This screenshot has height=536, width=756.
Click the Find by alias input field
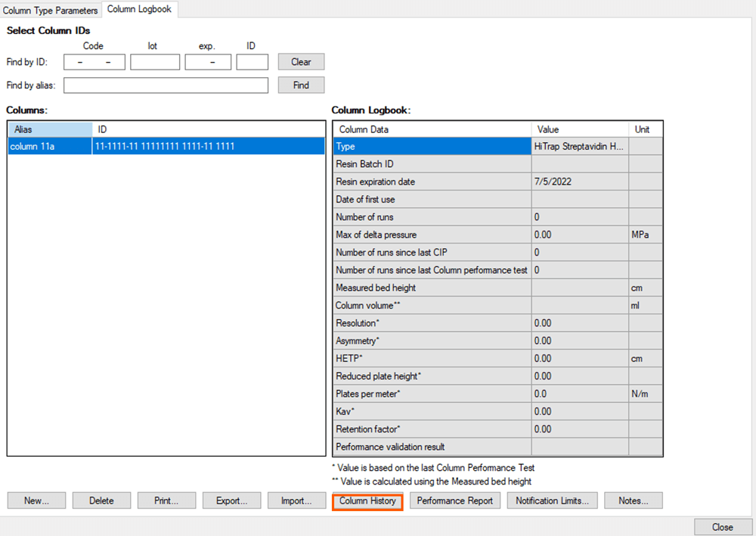pyautogui.click(x=166, y=85)
